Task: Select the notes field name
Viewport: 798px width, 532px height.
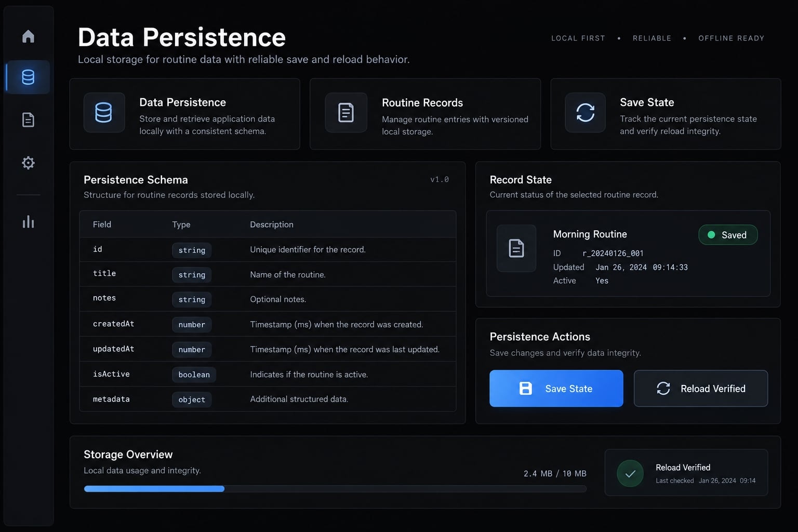Action: [104, 298]
